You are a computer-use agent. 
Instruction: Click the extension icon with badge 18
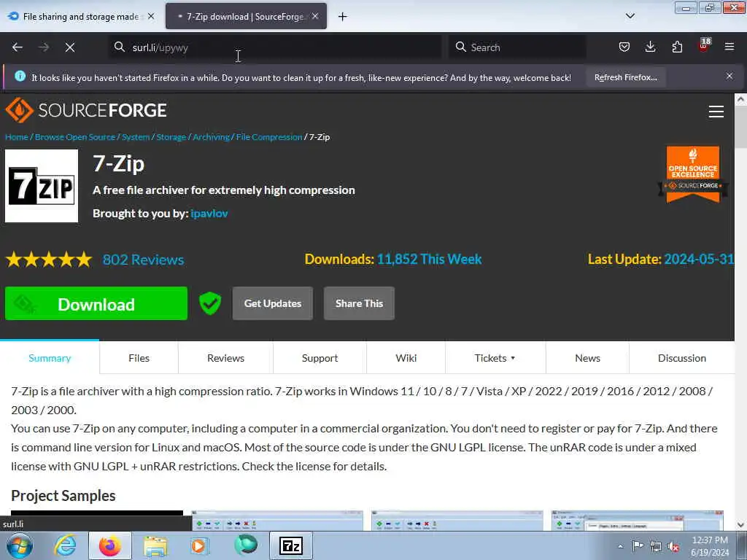704,46
